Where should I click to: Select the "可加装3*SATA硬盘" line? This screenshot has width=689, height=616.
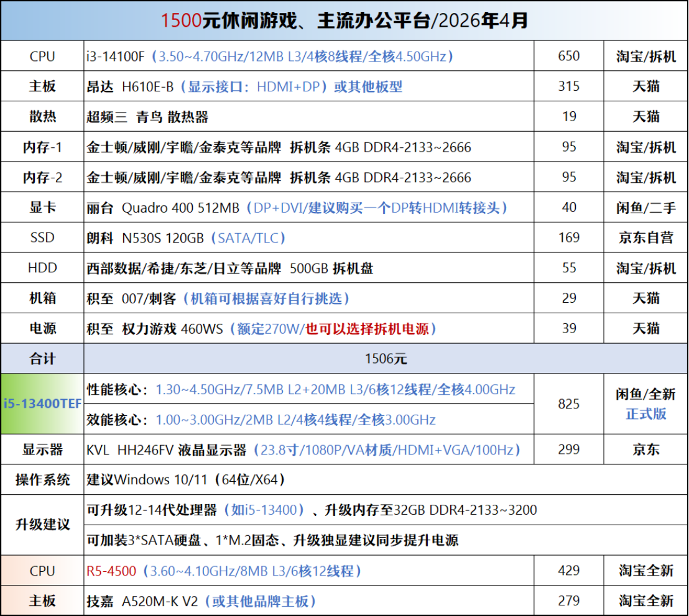pyautogui.click(x=386, y=540)
